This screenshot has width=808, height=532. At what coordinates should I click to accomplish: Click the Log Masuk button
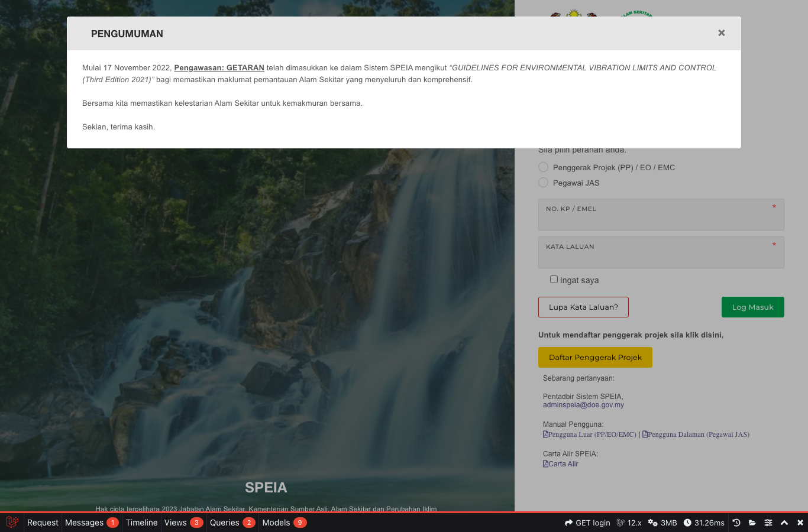pyautogui.click(x=752, y=307)
